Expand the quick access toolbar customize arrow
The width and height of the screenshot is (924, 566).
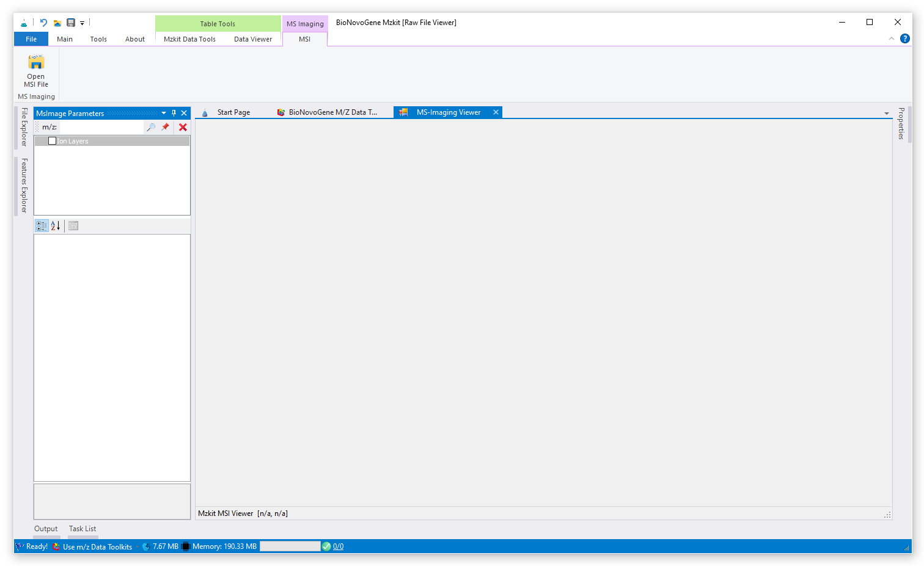coord(82,23)
